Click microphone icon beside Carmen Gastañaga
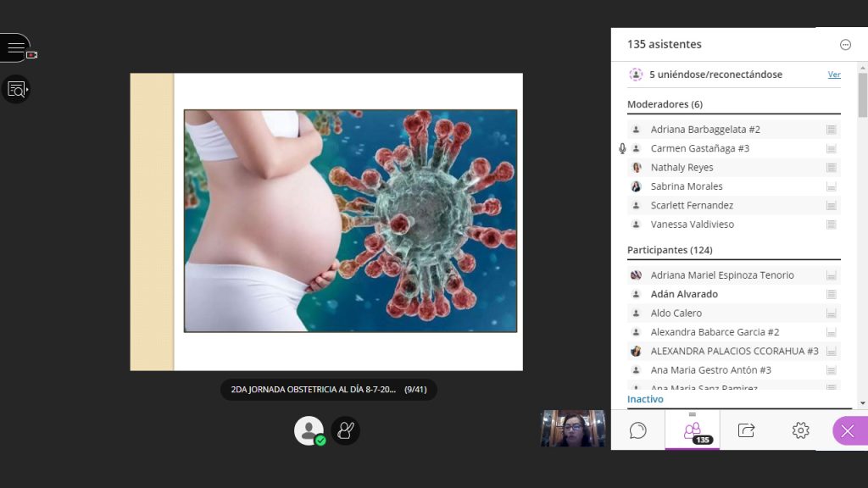The image size is (868, 488). (622, 148)
